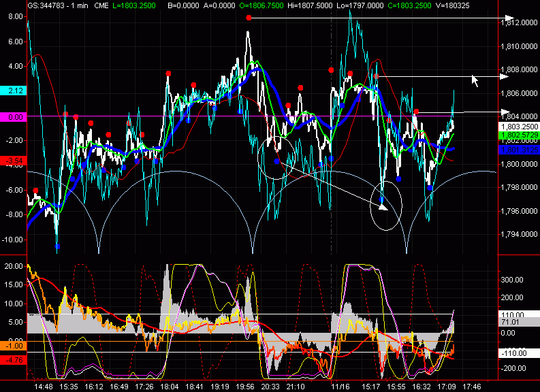This screenshot has width=540, height=392.
Task: Click the 18:41 time axis label
Action: click(195, 387)
